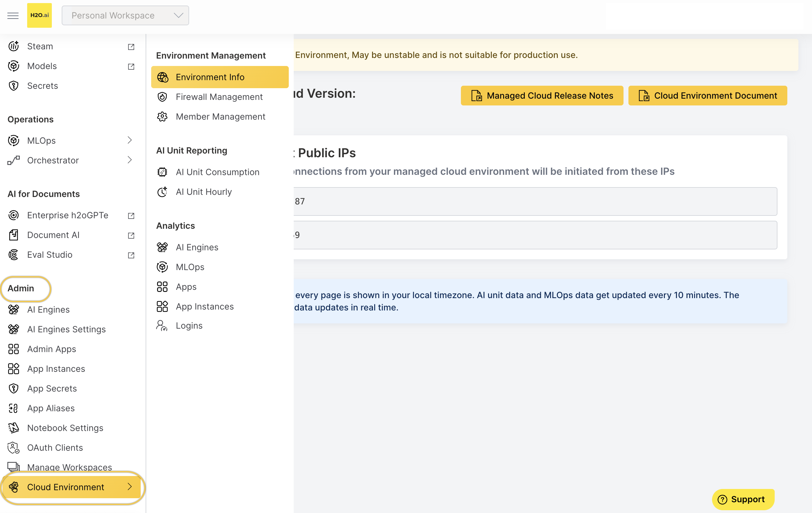812x513 pixels.
Task: Open Models external link icon
Action: (x=131, y=66)
